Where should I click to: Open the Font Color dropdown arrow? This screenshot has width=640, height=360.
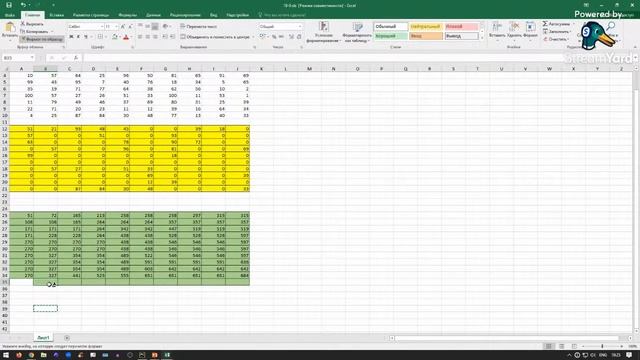131,37
